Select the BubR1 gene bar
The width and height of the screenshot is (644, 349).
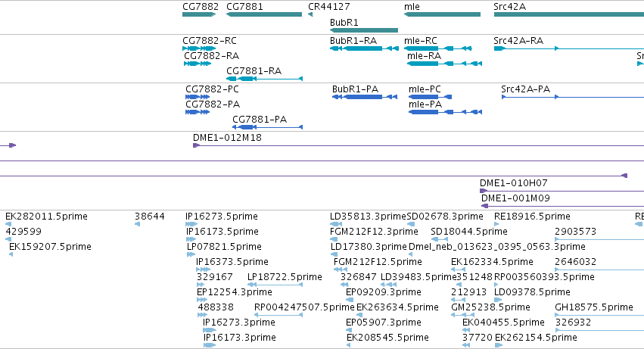pos(364,30)
